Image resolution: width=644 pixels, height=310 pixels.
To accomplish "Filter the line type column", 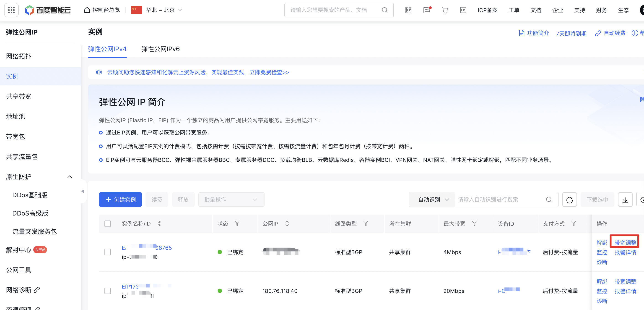I will point(366,223).
